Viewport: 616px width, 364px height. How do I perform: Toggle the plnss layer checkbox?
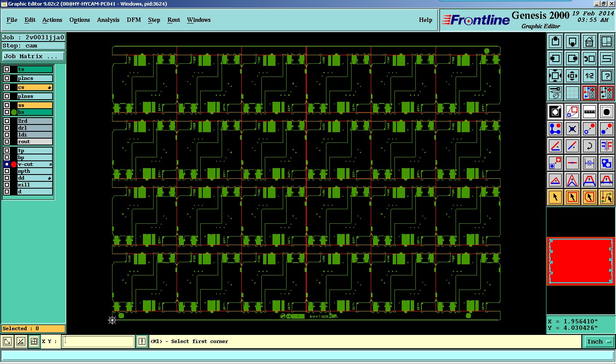tap(7, 96)
